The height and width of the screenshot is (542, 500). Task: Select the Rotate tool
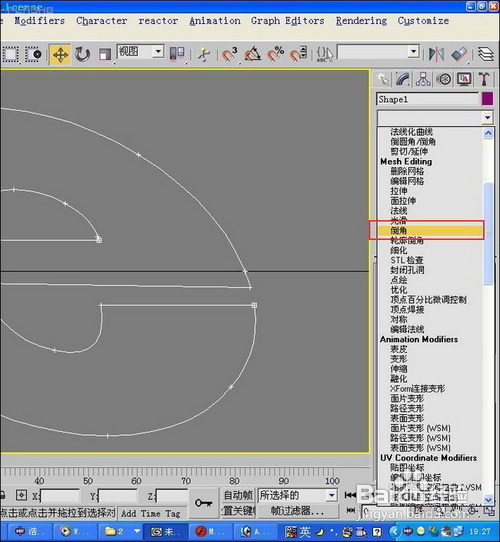click(x=83, y=54)
